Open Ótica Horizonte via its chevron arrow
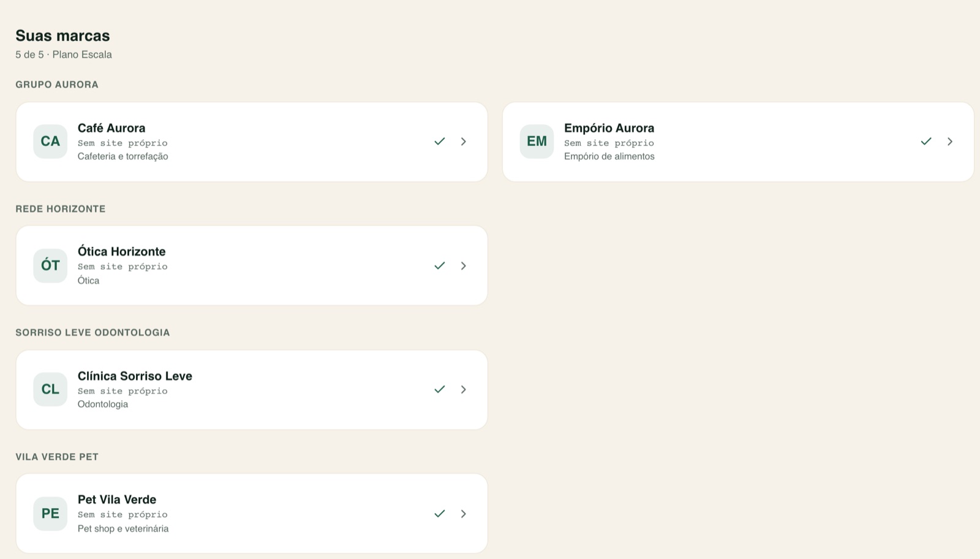 (464, 265)
